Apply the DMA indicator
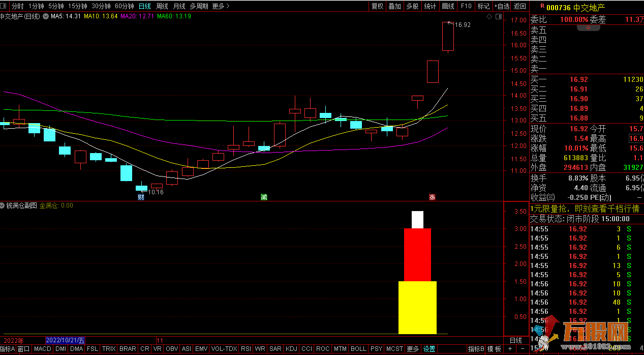The width and height of the screenshot is (644, 355). [77, 349]
